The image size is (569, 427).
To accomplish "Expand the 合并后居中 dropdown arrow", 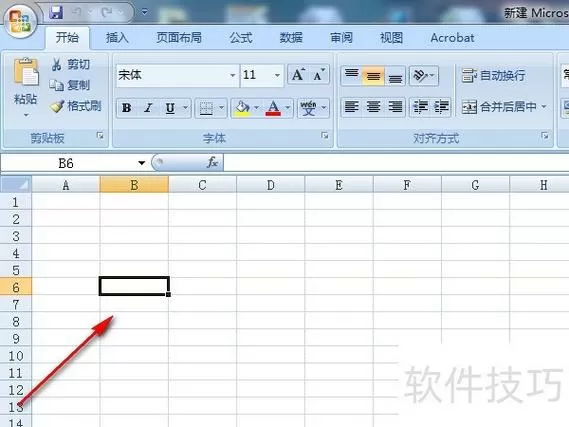I will point(544,107).
